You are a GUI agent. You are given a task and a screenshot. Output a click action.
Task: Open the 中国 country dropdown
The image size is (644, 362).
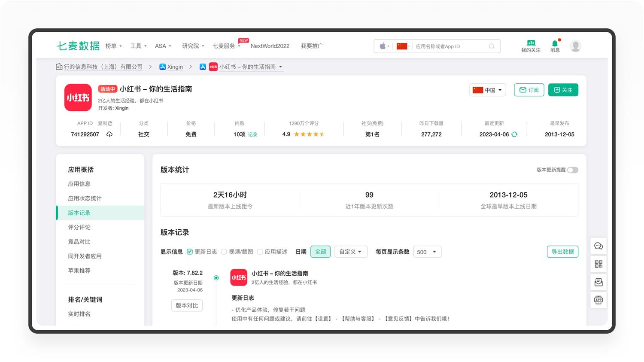click(488, 90)
